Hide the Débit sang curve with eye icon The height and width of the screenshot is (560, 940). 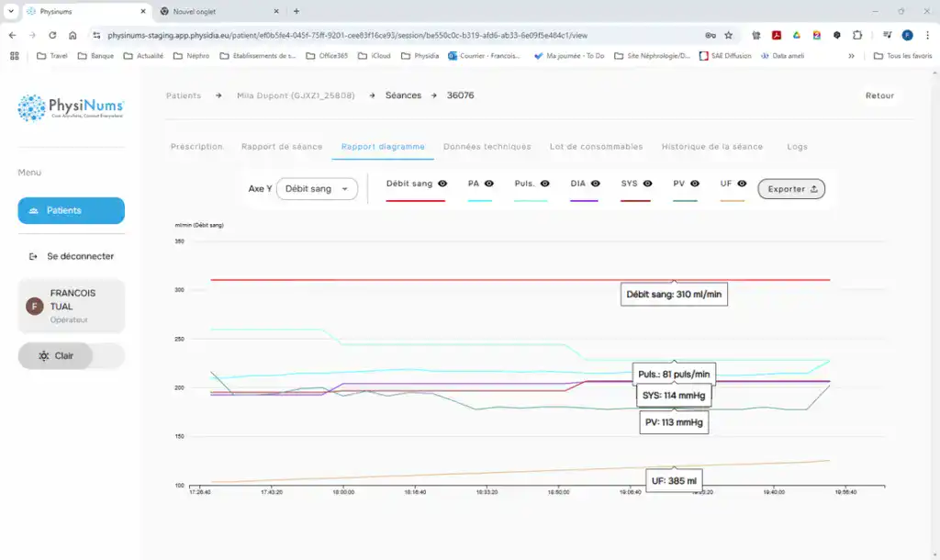click(442, 184)
